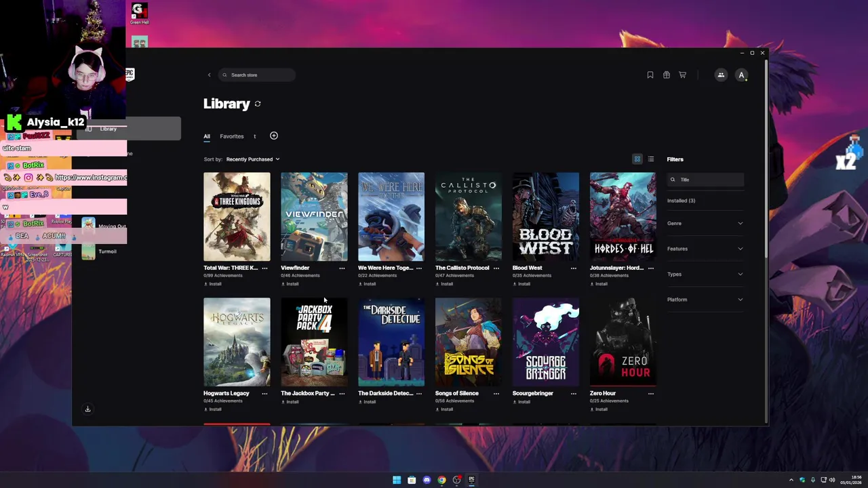Image resolution: width=868 pixels, height=488 pixels.
Task: Expand the Genre filter
Action: [705, 223]
